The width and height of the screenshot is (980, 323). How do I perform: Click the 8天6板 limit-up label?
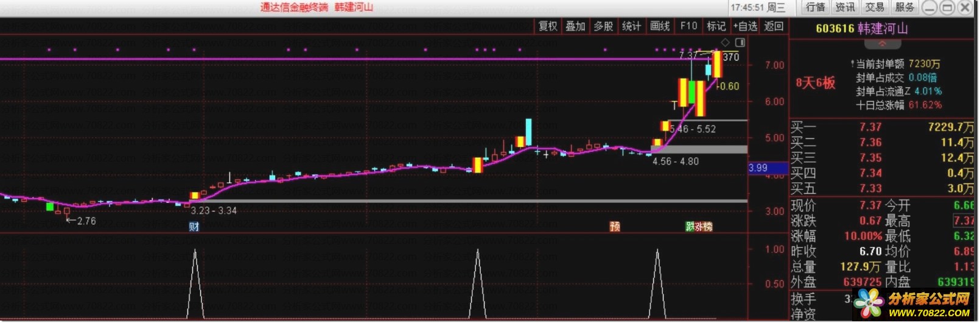[x=815, y=83]
